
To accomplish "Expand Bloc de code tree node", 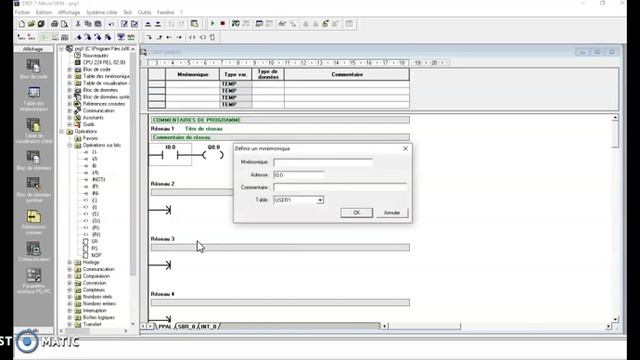I will click(x=70, y=69).
